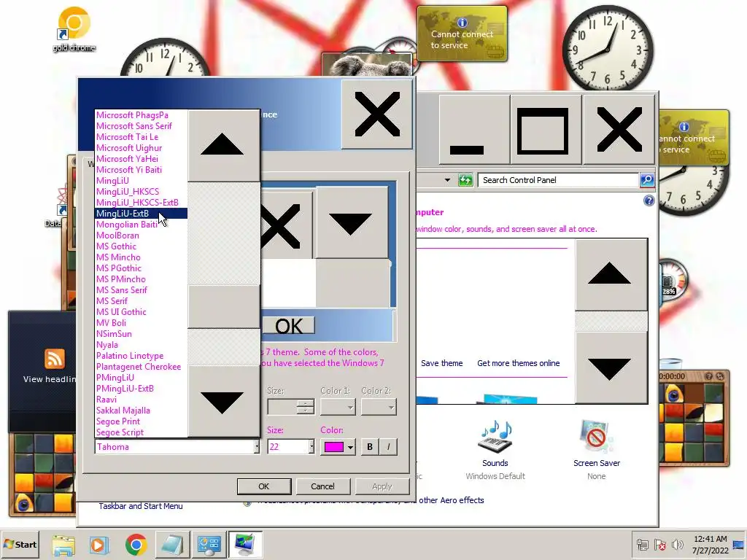Viewport: 747px width, 560px height.
Task: Select Microsoft Sans Serif font
Action: (x=141, y=126)
